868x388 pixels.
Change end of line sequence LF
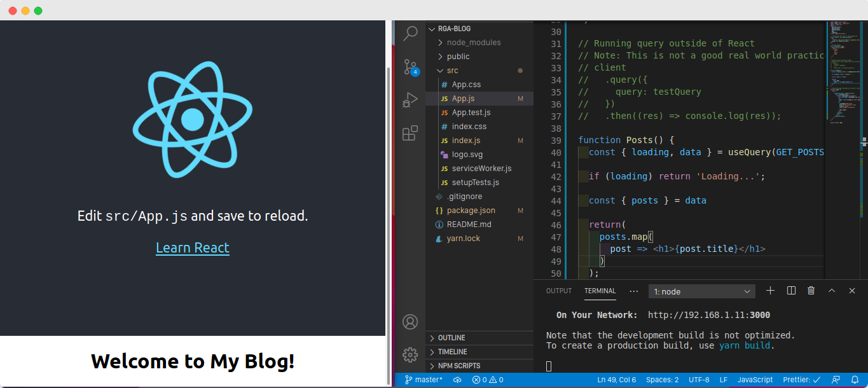coord(724,380)
